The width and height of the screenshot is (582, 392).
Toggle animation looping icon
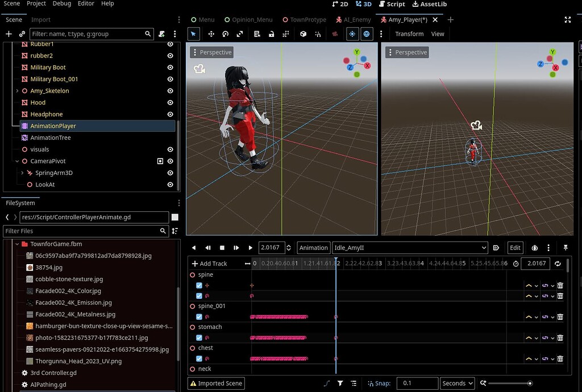pyautogui.click(x=558, y=263)
